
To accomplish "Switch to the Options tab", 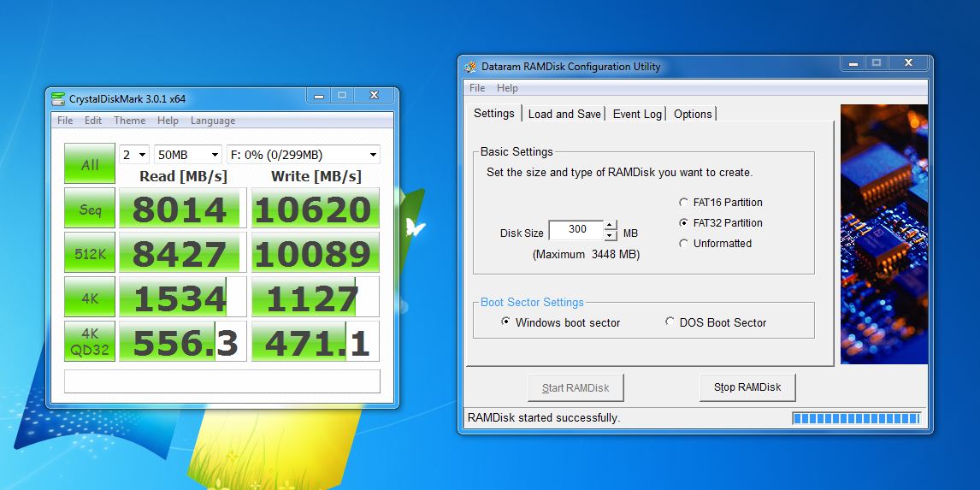I will click(693, 114).
